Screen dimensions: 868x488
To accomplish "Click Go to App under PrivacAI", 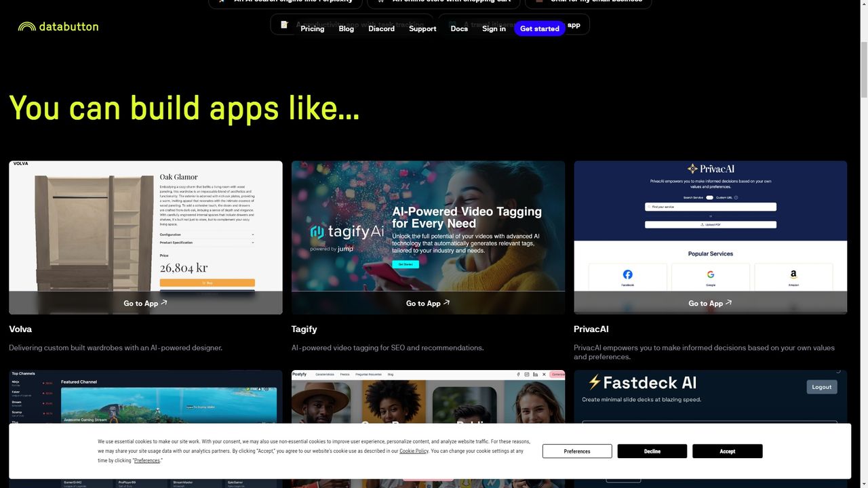I will [711, 303].
